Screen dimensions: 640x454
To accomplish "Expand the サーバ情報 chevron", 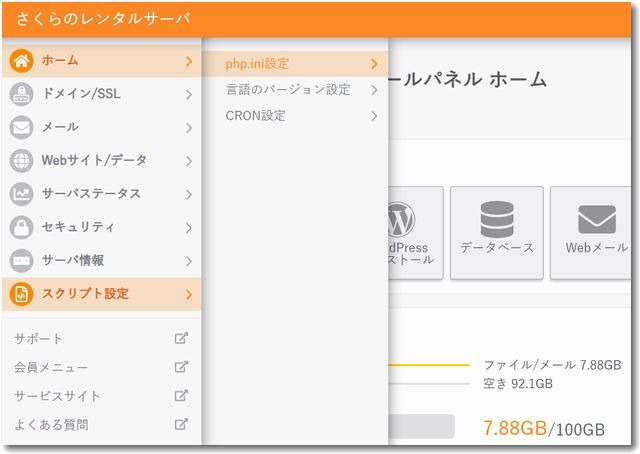I will [x=189, y=261].
